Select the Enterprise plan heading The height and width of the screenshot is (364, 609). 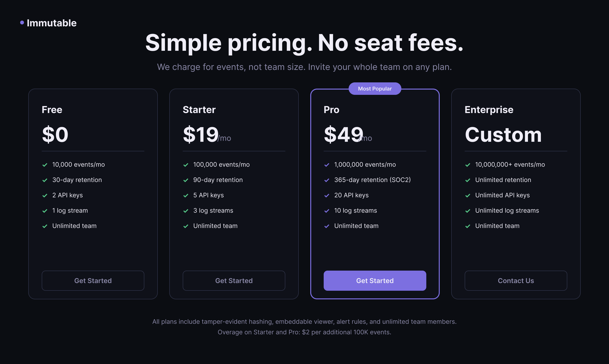489,110
